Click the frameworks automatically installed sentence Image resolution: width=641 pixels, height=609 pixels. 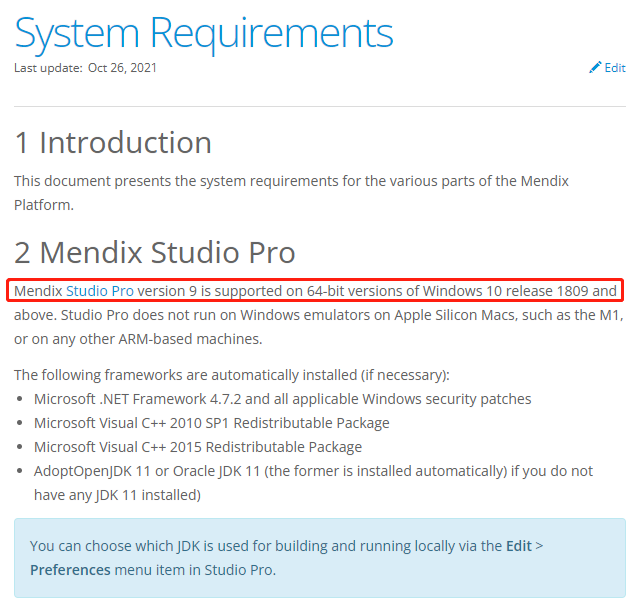click(232, 375)
